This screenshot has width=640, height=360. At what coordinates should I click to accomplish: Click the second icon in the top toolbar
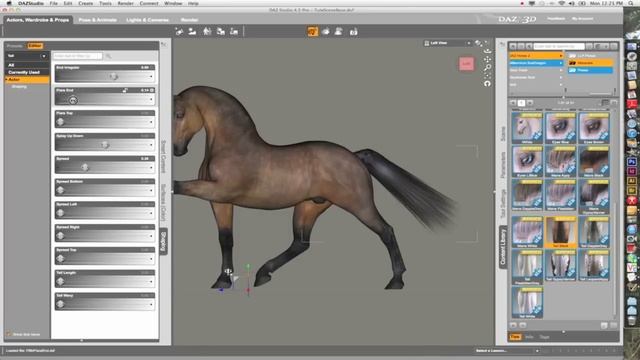[192, 31]
